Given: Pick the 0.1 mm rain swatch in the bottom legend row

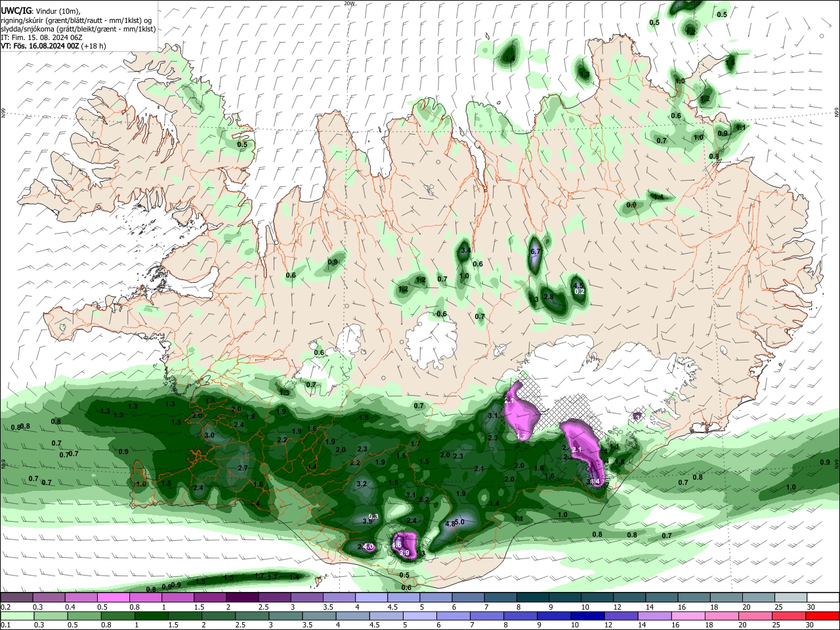Looking at the screenshot, I should (x=16, y=616).
